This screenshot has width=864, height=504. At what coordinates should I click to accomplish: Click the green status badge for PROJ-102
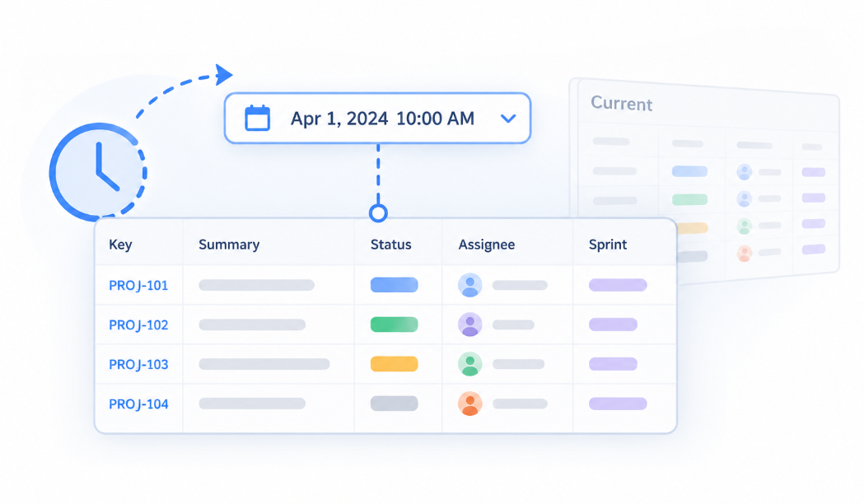(394, 324)
